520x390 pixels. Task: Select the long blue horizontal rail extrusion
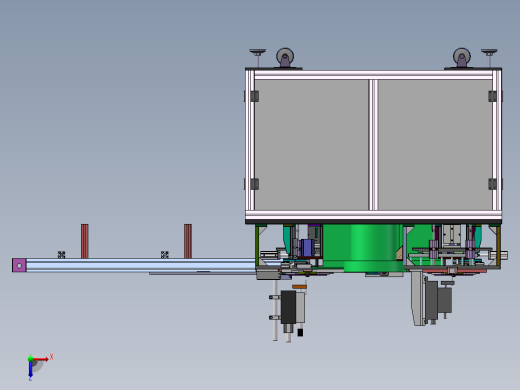tap(141, 265)
